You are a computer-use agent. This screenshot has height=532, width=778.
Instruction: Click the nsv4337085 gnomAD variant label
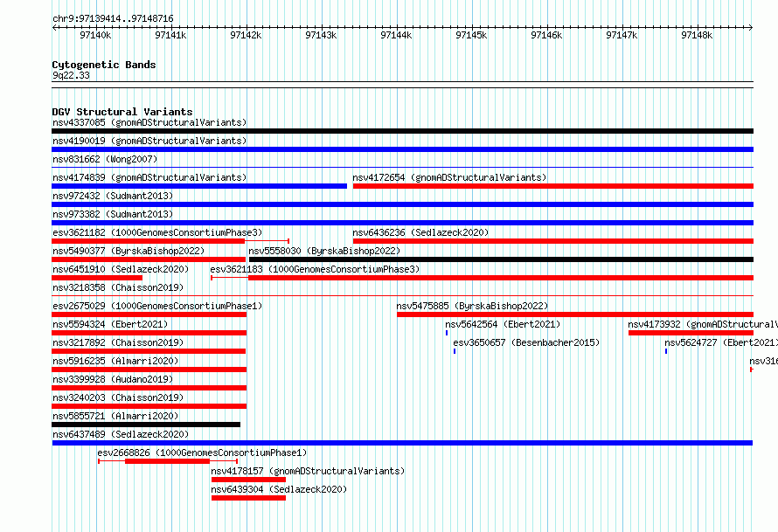tap(149, 122)
